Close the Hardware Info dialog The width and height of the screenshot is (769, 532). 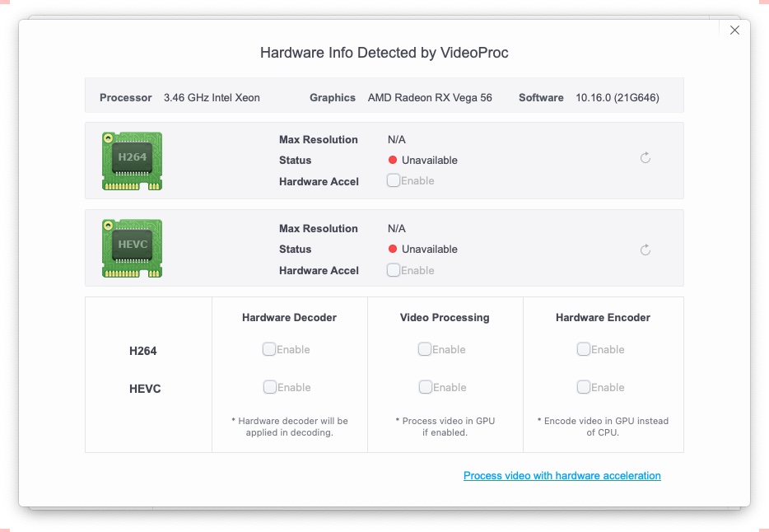coord(734,30)
